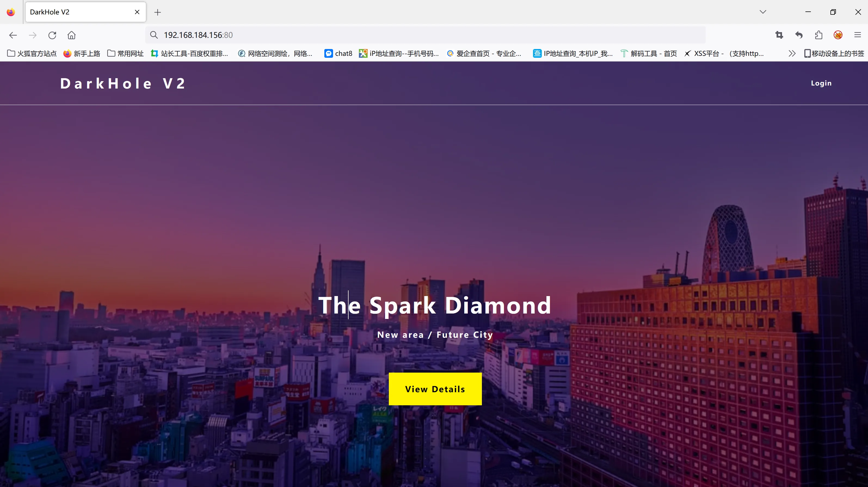Open the Firefox hamburger menu
868x487 pixels.
point(858,35)
